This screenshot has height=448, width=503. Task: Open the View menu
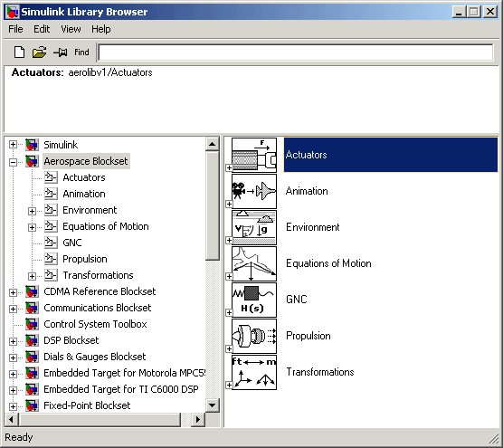tap(71, 29)
